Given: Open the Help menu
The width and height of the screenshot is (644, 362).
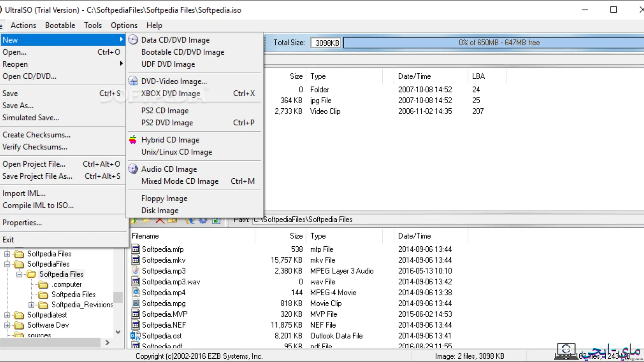Looking at the screenshot, I should pyautogui.click(x=154, y=25).
